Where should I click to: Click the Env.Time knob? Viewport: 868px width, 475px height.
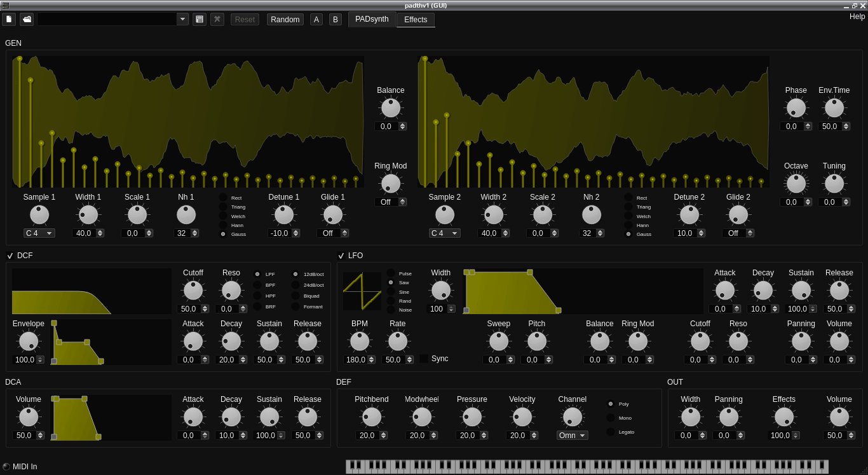point(834,108)
